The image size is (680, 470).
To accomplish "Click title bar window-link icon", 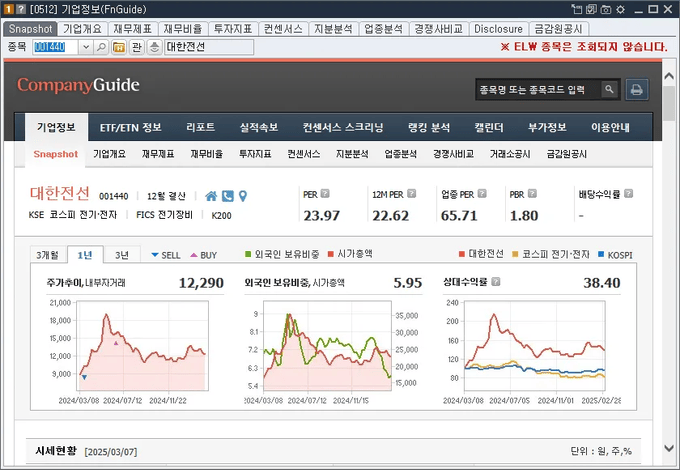I will (x=576, y=9).
